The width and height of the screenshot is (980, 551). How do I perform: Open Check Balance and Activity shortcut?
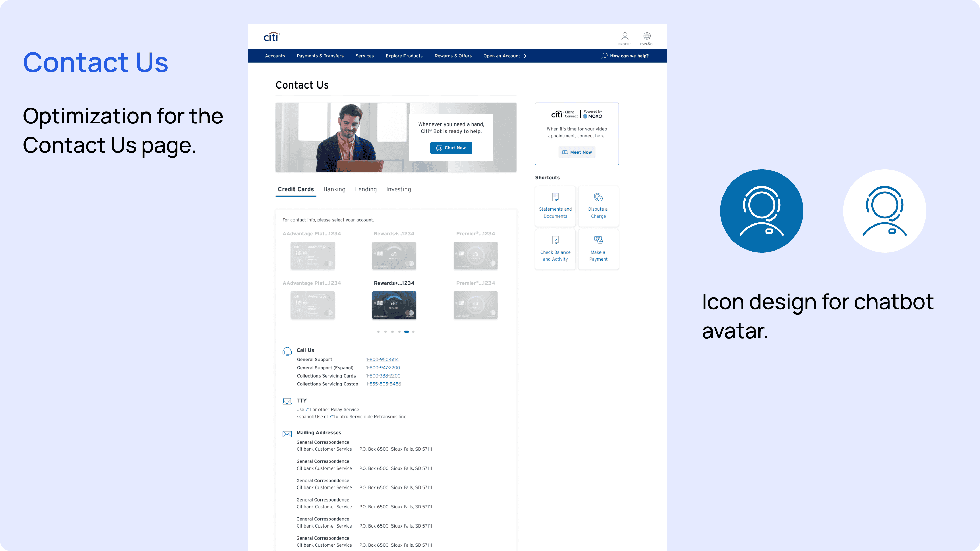pos(555,249)
